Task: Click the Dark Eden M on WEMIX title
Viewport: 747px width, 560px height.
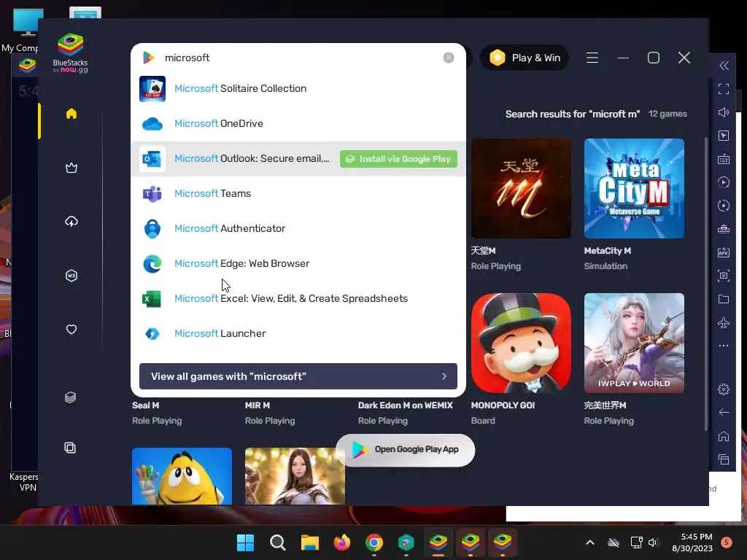Action: pyautogui.click(x=406, y=405)
